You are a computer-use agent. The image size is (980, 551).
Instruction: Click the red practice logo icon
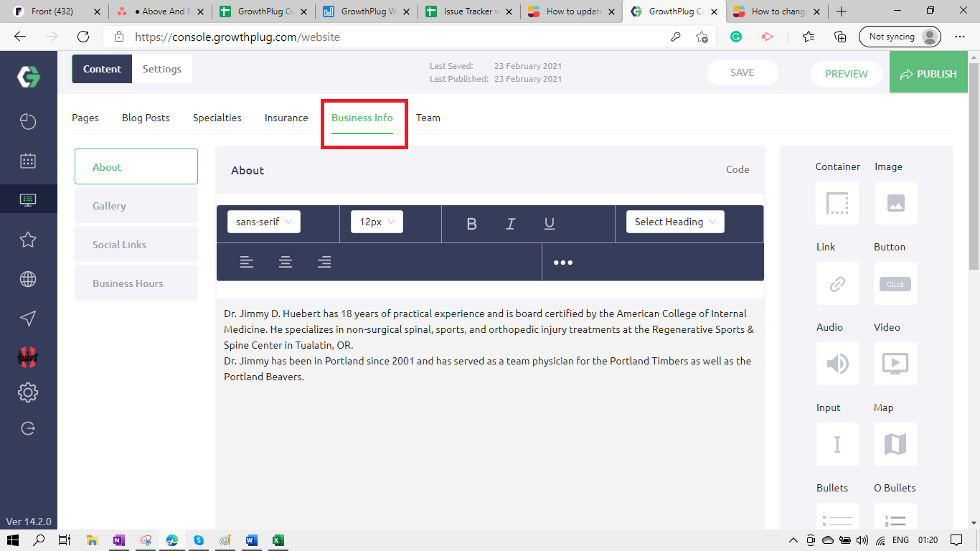[x=28, y=356]
